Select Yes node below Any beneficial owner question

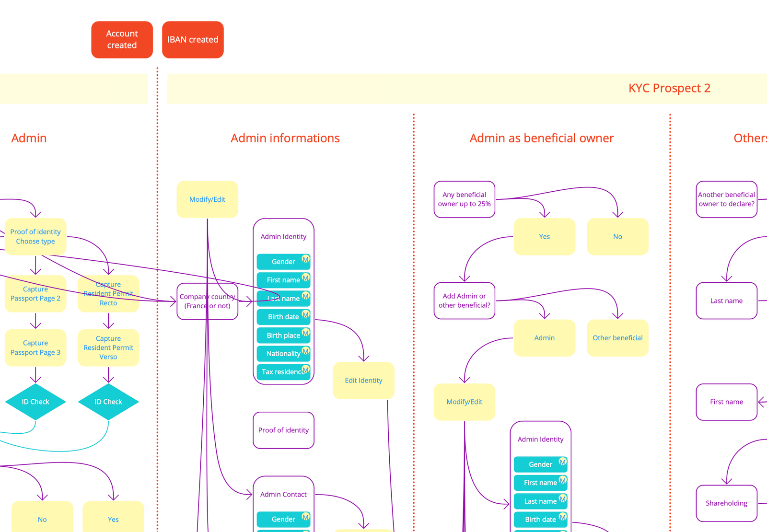545,236
